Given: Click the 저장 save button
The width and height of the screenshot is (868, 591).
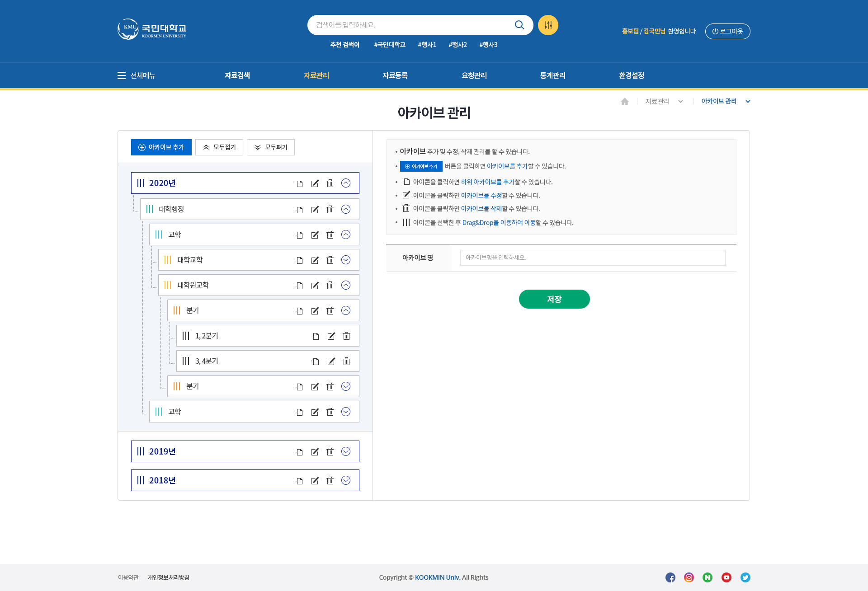Looking at the screenshot, I should click(554, 299).
